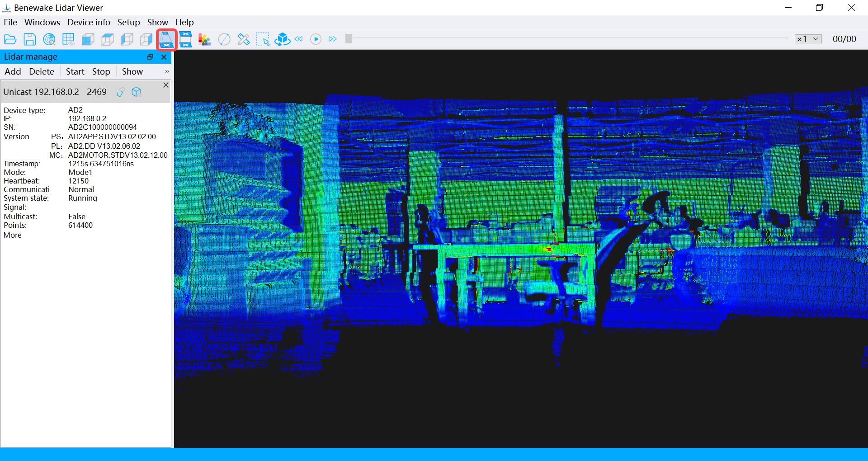Switch to right face cube view

point(146,39)
